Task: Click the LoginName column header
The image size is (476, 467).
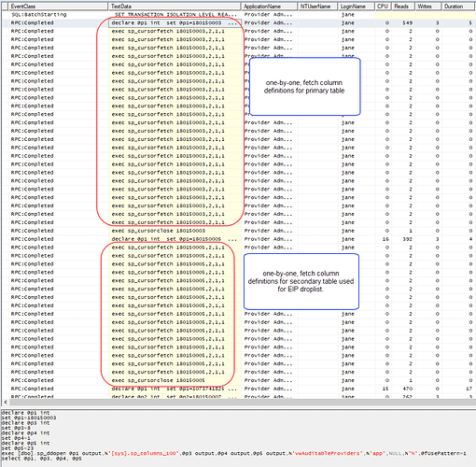Action: coord(357,7)
